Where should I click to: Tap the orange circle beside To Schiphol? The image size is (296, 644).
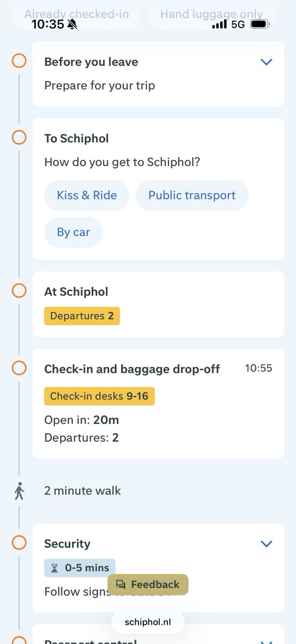click(x=19, y=137)
